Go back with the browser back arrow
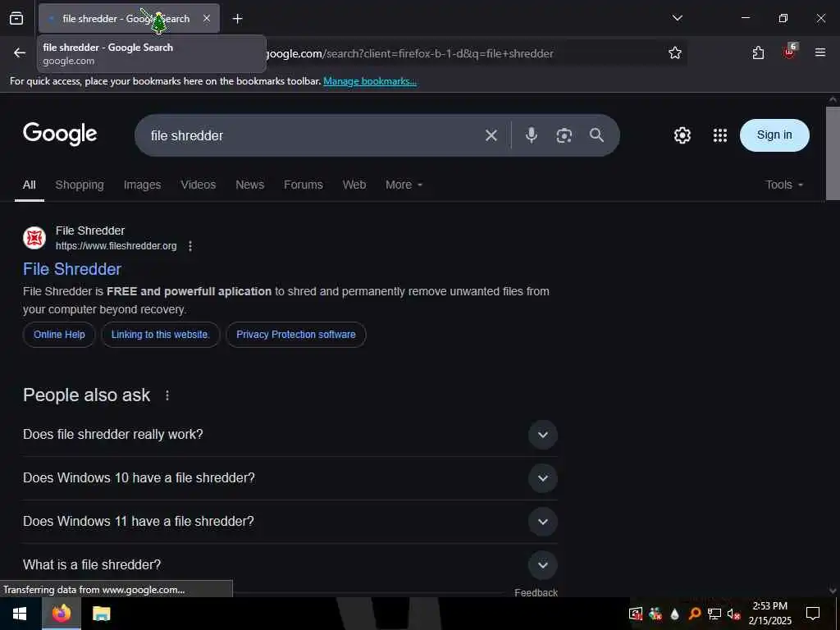This screenshot has width=840, height=630. tap(20, 52)
